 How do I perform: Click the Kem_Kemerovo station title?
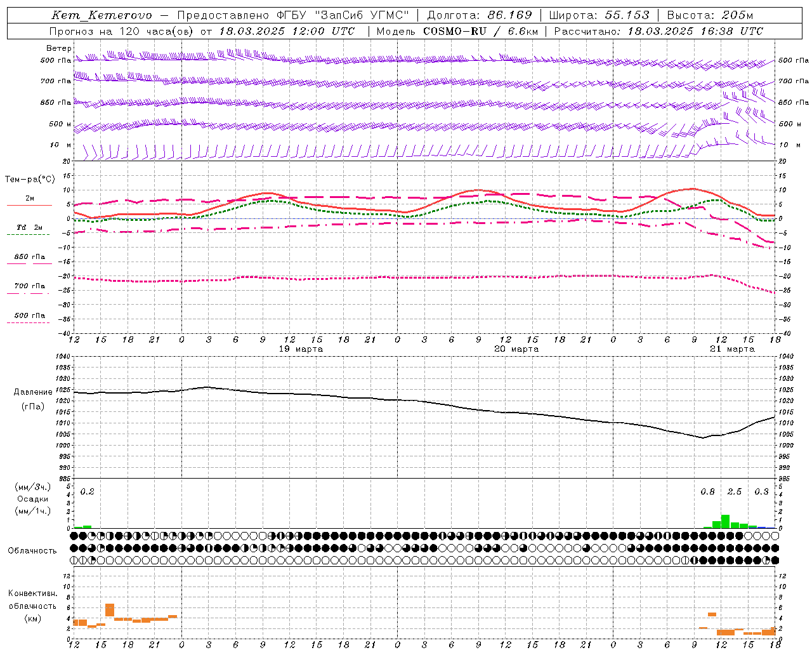(101, 15)
